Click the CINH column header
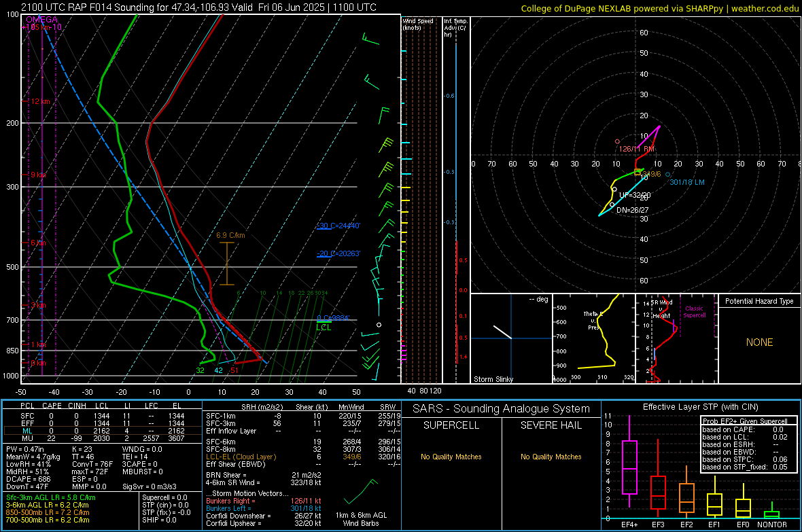 click(x=77, y=406)
